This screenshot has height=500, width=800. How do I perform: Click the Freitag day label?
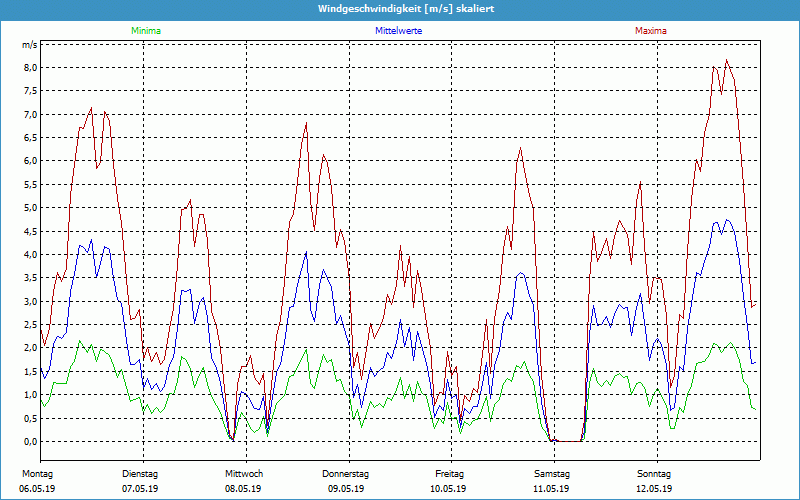tap(449, 474)
